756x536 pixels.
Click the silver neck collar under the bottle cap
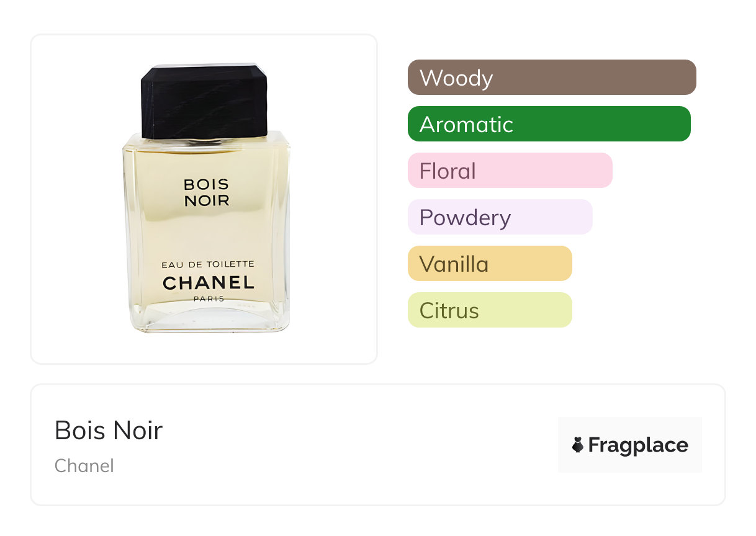tap(205, 141)
